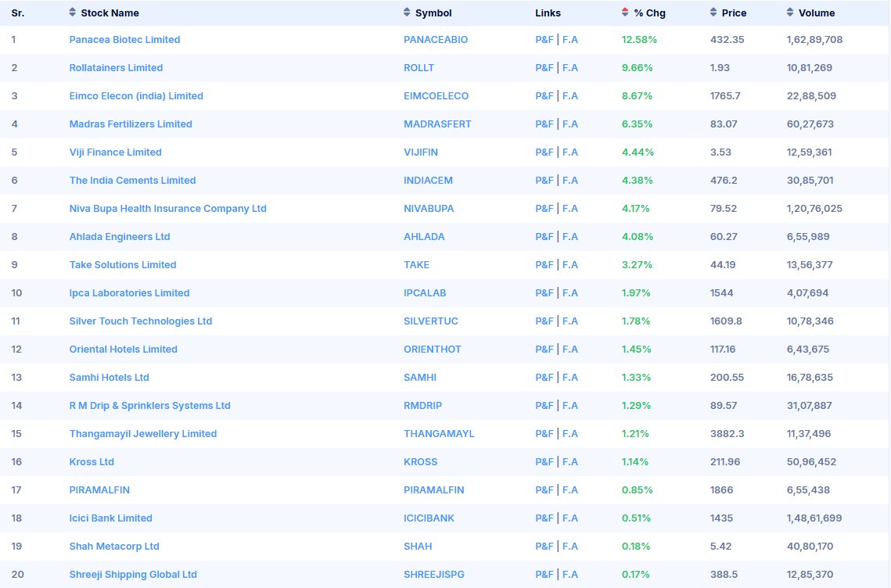
Task: Sort table by Symbol column
Action: pyautogui.click(x=428, y=13)
